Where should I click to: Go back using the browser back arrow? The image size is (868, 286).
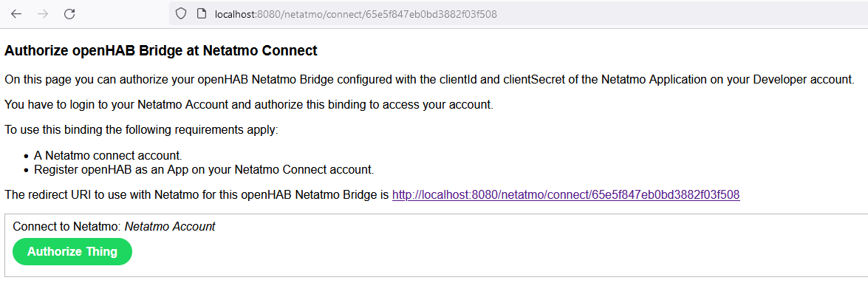coord(16,15)
